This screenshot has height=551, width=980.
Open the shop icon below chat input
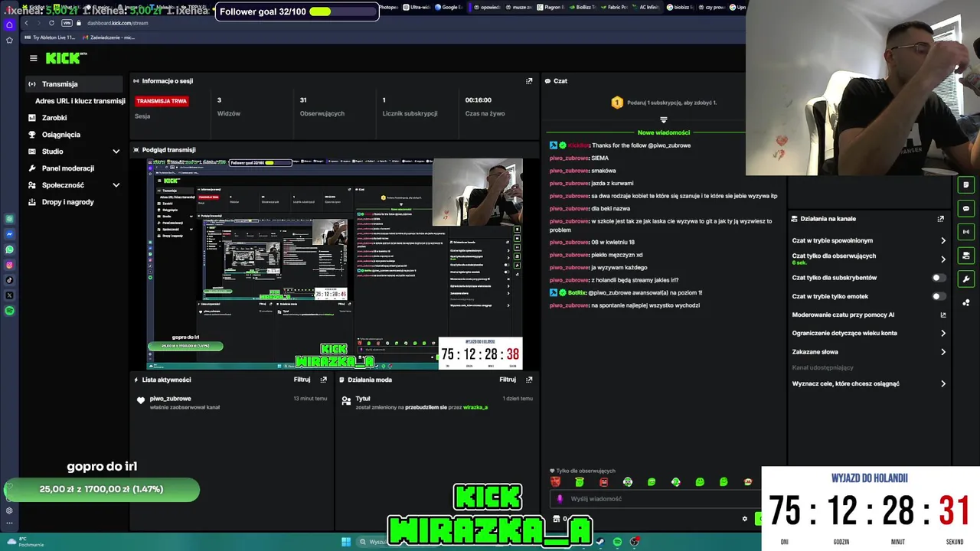[x=557, y=519]
